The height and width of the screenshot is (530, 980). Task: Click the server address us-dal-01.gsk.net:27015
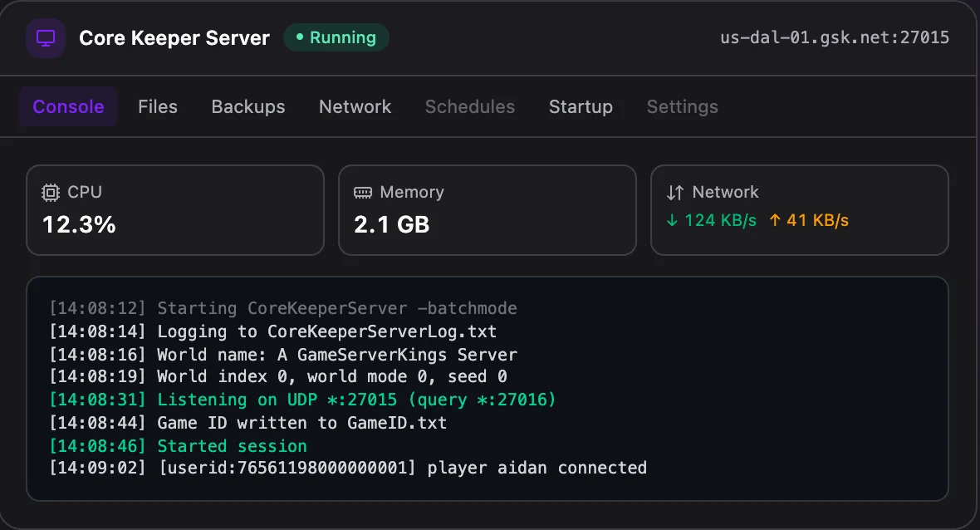click(835, 37)
